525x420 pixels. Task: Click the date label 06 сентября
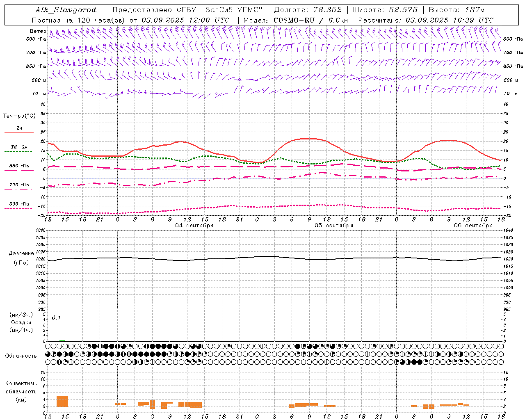pos(473,226)
